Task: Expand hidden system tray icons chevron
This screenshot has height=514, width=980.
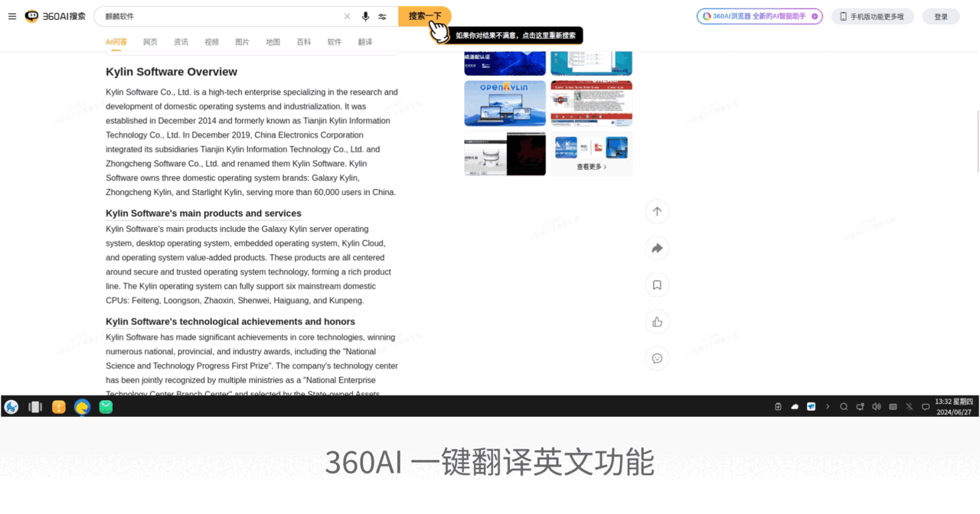Action: (x=828, y=407)
